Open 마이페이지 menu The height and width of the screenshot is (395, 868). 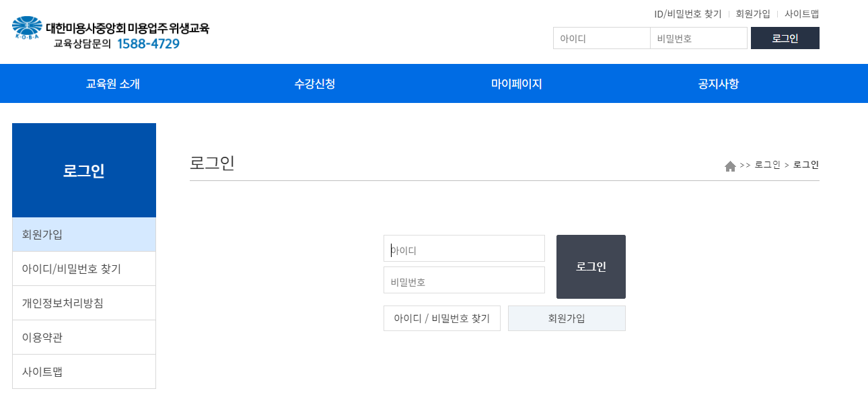517,84
